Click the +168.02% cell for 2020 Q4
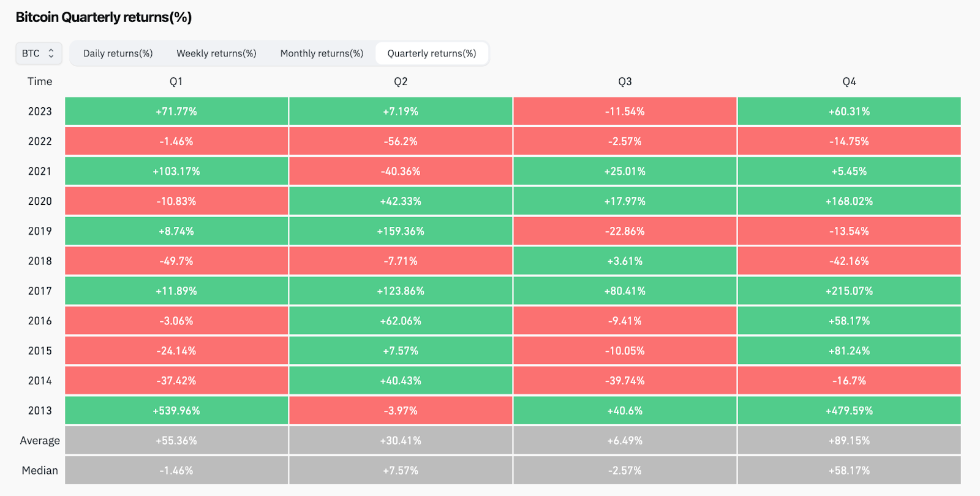 (x=849, y=201)
